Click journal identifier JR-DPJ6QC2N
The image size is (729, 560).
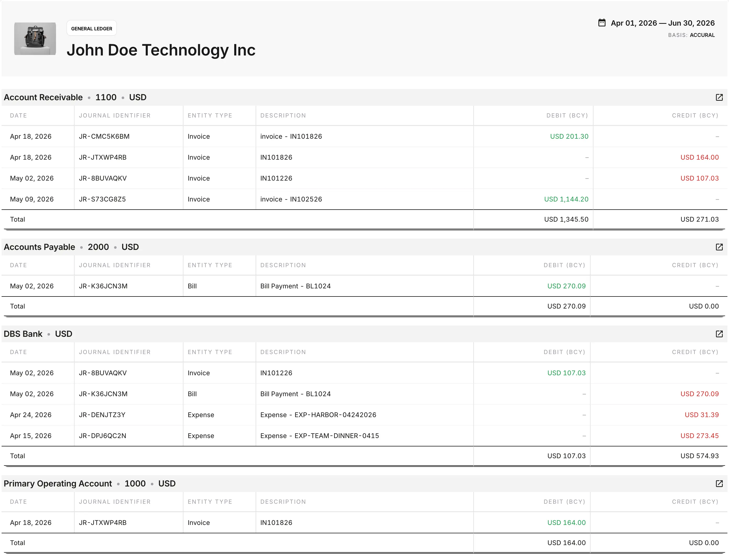[x=102, y=436]
